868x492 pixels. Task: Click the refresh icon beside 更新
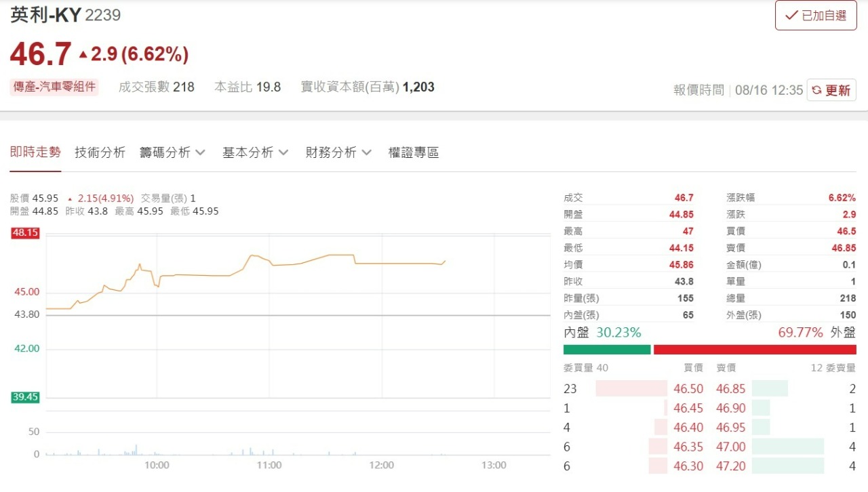(x=817, y=89)
